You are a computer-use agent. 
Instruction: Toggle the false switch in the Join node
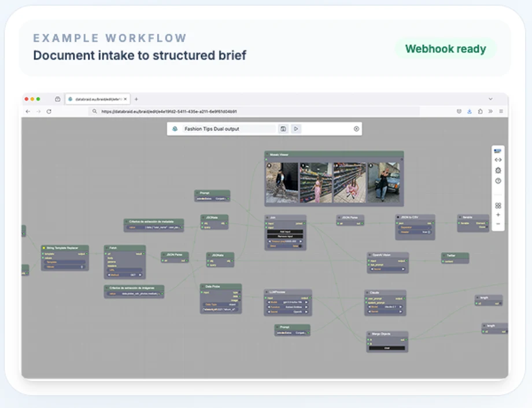(300, 246)
